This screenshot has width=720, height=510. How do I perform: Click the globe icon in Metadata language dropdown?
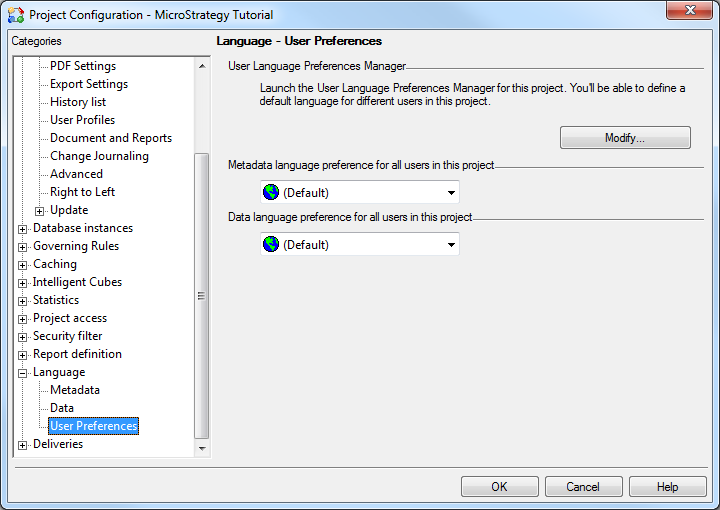click(271, 192)
